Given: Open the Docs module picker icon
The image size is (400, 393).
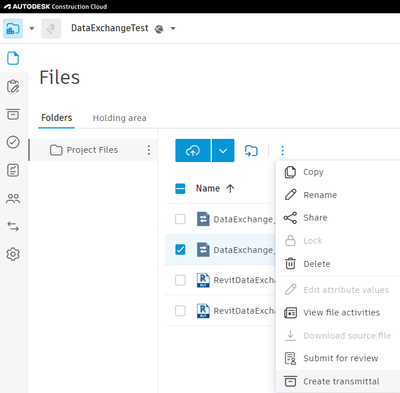Looking at the screenshot, I should [x=13, y=29].
